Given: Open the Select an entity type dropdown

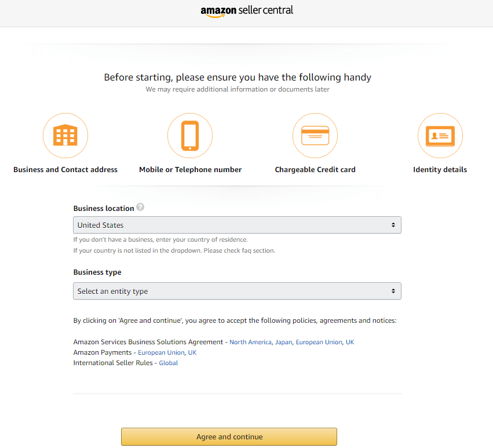Looking at the screenshot, I should (x=237, y=291).
